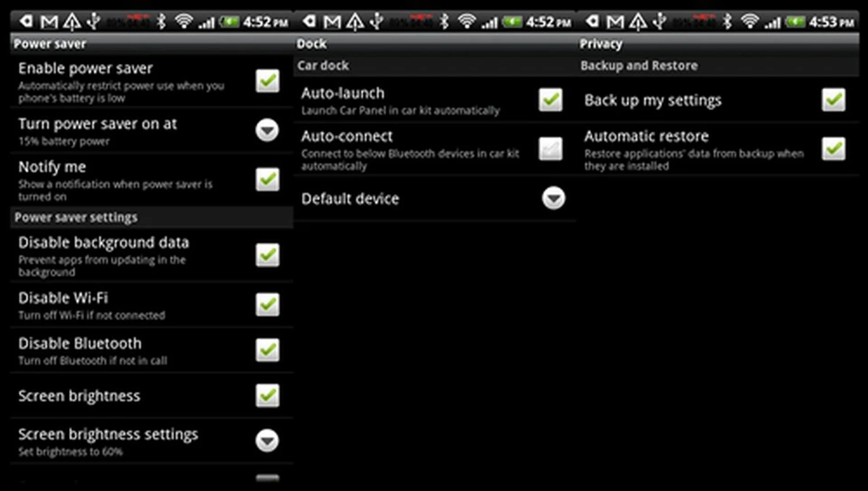Tap the speaker icon in the Dock screen status bar
The height and width of the screenshot is (491, 868).
310,21
